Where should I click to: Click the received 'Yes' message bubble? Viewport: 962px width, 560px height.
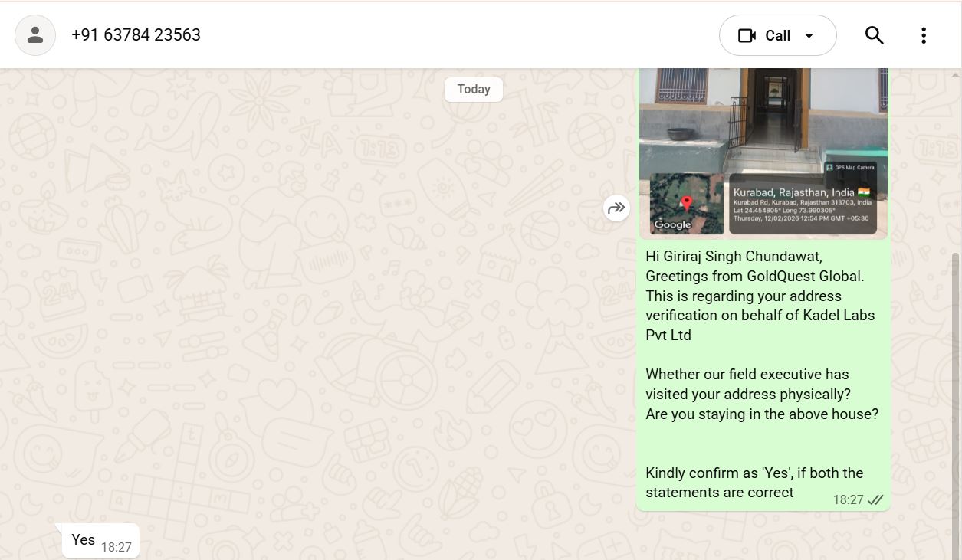tap(84, 540)
